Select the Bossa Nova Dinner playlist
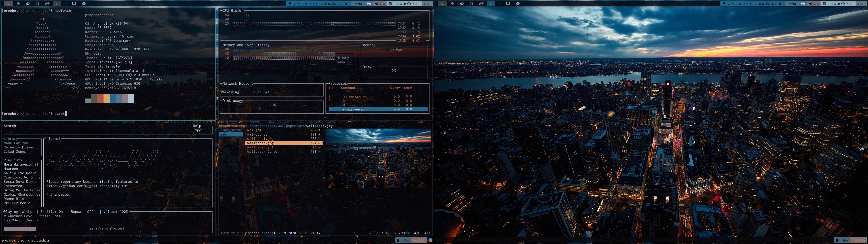Screen dimensions: 868x244 click(x=21, y=182)
